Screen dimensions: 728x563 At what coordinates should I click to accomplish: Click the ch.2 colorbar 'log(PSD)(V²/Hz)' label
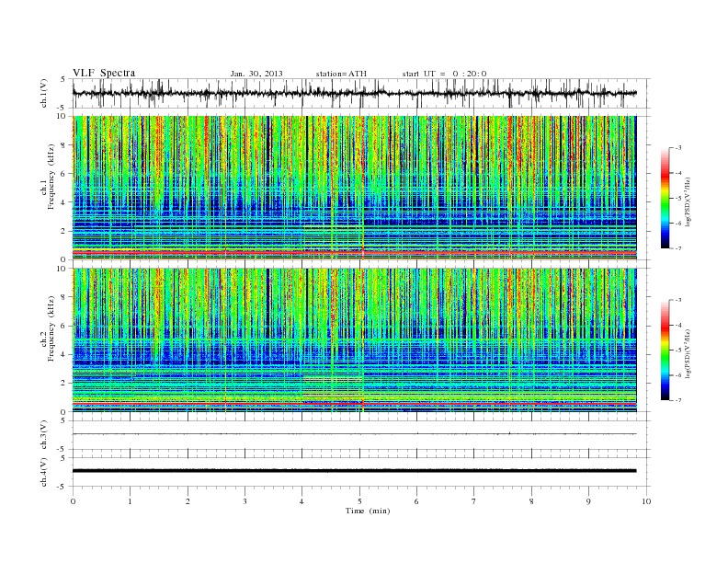(x=688, y=353)
